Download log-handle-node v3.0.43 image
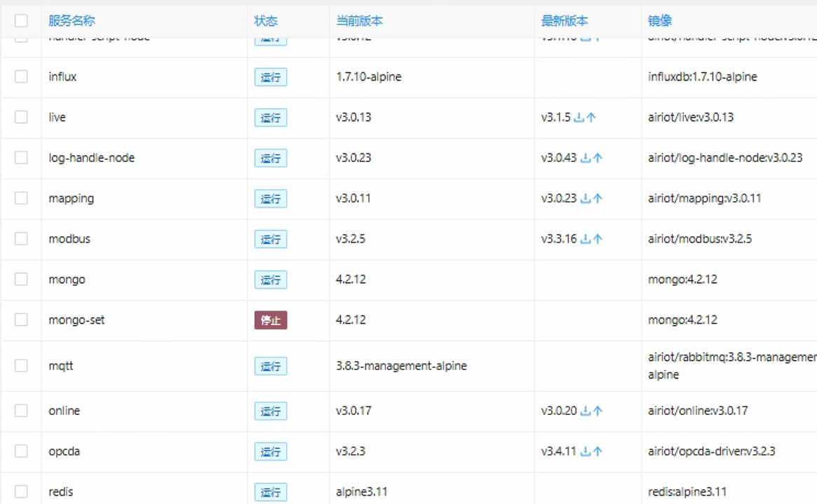 pos(586,158)
